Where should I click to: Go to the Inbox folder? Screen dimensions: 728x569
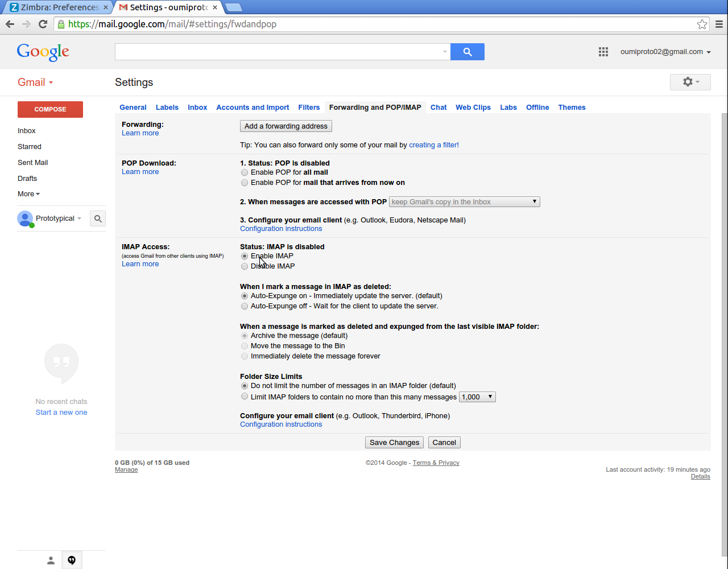pos(27,131)
